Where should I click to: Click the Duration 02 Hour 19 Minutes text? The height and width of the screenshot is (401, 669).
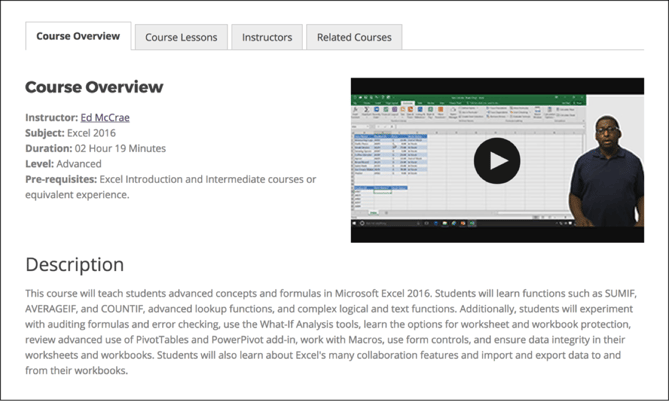(96, 148)
